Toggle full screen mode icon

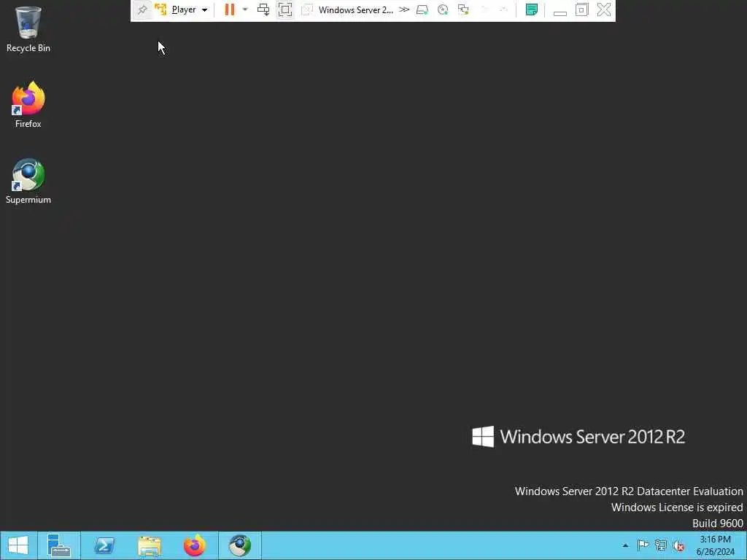point(285,9)
